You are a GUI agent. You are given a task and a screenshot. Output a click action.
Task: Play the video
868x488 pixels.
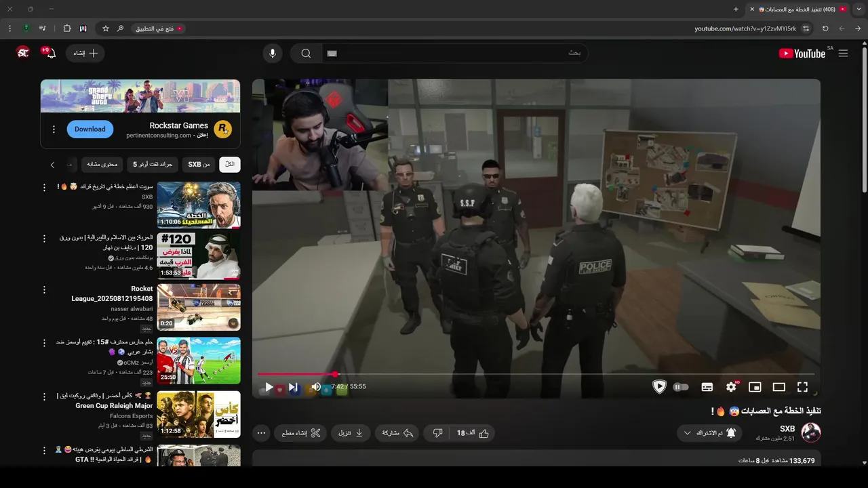(x=269, y=387)
